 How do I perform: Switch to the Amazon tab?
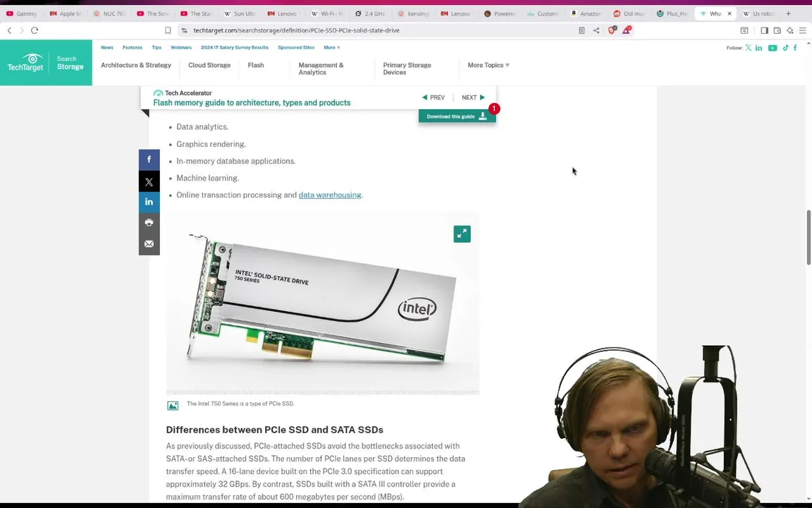(586, 13)
